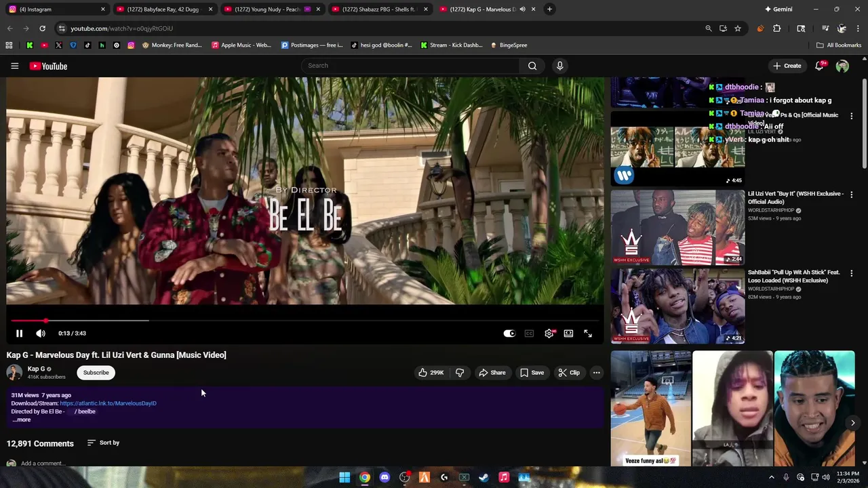Viewport: 868px width, 488px height.
Task: Go back to the previous page
Action: (9, 28)
